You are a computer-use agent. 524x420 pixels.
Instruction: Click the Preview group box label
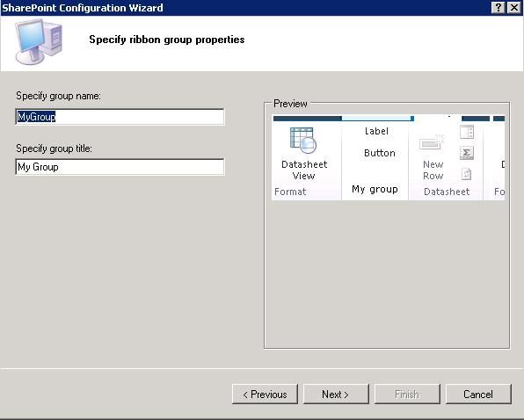point(290,104)
